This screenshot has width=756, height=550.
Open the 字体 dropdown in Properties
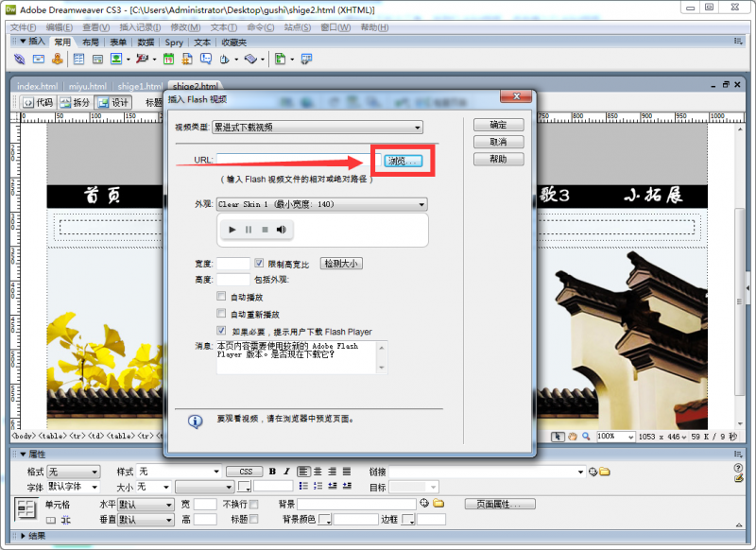click(74, 487)
